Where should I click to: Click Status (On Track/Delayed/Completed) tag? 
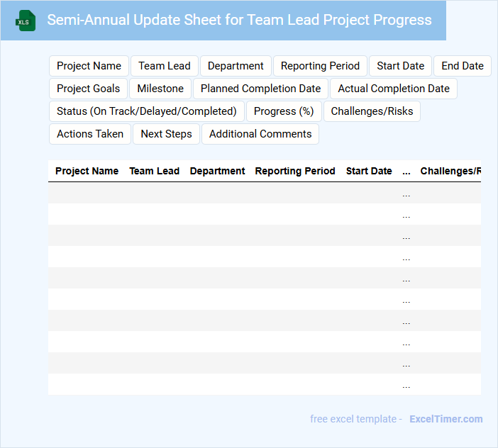[x=147, y=111]
